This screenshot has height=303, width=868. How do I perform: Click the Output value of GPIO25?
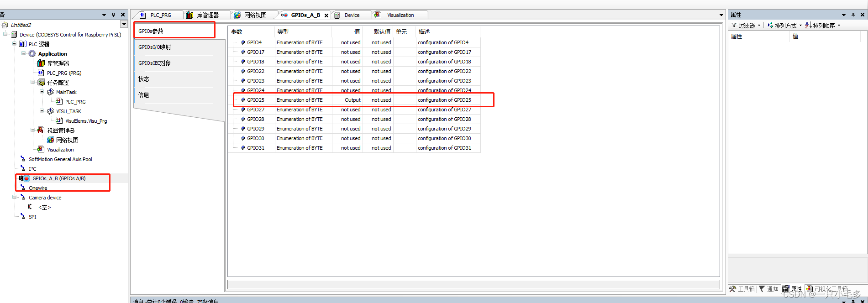click(352, 100)
